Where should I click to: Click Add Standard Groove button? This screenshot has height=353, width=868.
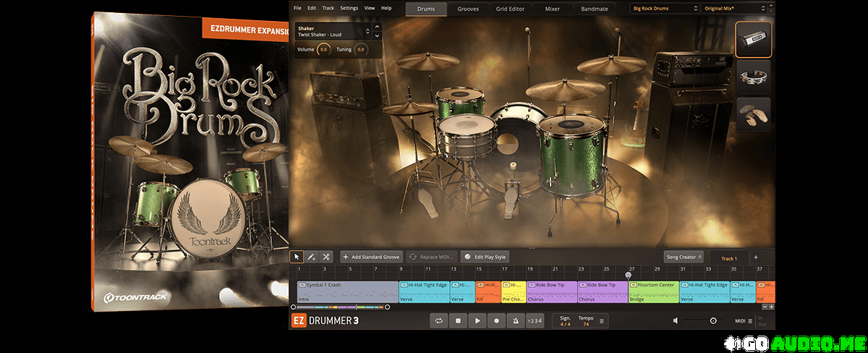(x=372, y=257)
